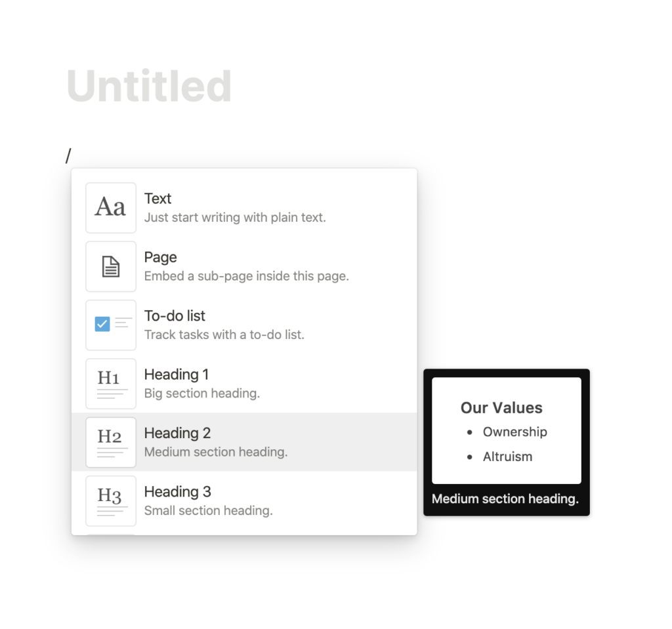Click the To-do list checkbox icon
The image size is (672, 629).
[x=111, y=325]
